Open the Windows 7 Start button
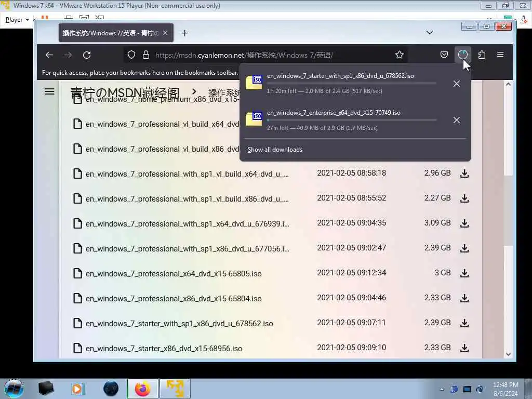The height and width of the screenshot is (399, 532). [x=14, y=389]
